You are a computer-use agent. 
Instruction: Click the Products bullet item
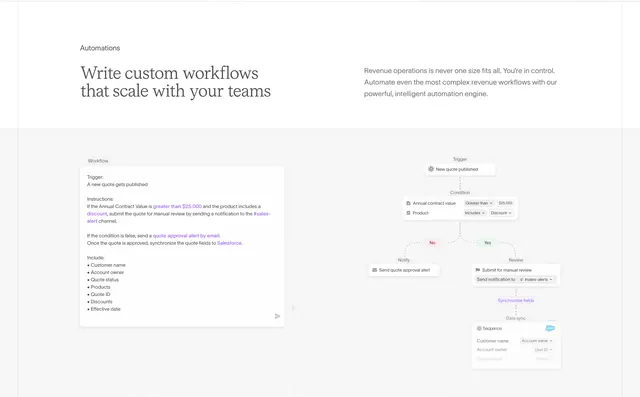click(99, 287)
